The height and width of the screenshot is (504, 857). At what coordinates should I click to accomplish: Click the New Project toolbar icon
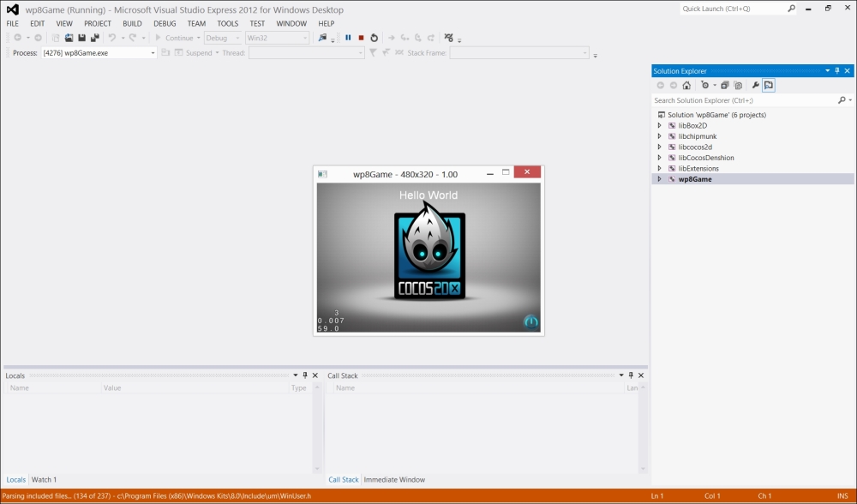(55, 38)
